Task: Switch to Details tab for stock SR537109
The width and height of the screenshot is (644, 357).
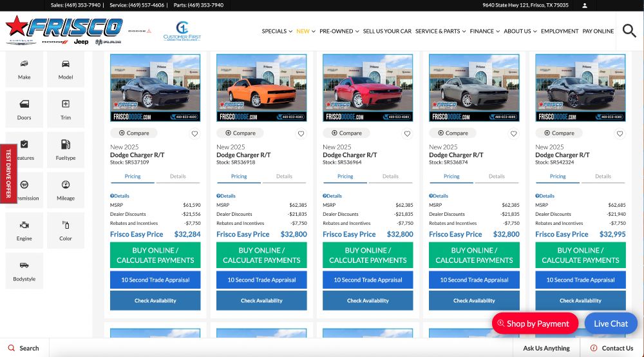Action: 178,176
